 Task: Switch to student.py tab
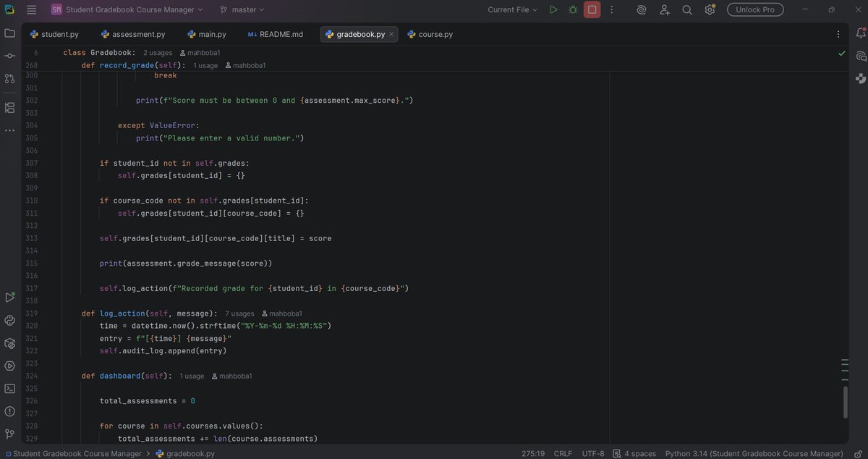[x=54, y=34]
